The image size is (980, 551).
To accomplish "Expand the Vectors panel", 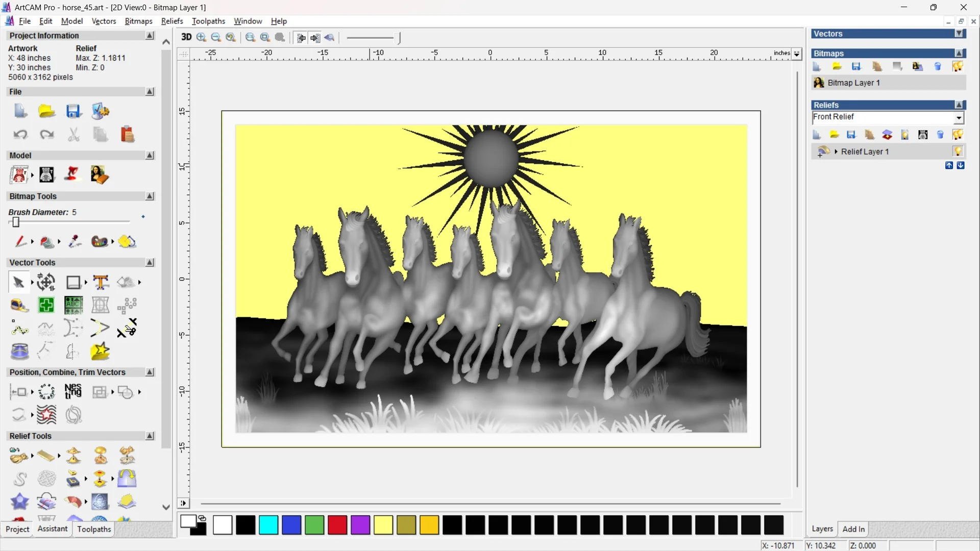I will (x=960, y=34).
